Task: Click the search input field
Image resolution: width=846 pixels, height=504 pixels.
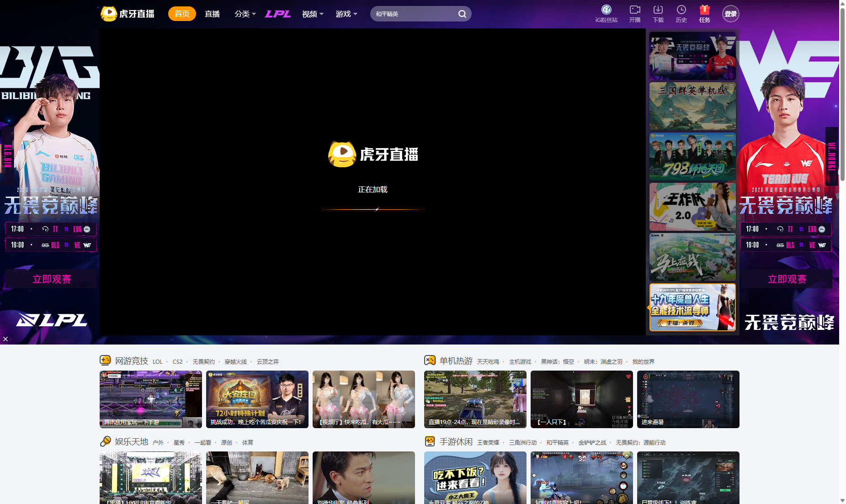Action: [x=414, y=14]
